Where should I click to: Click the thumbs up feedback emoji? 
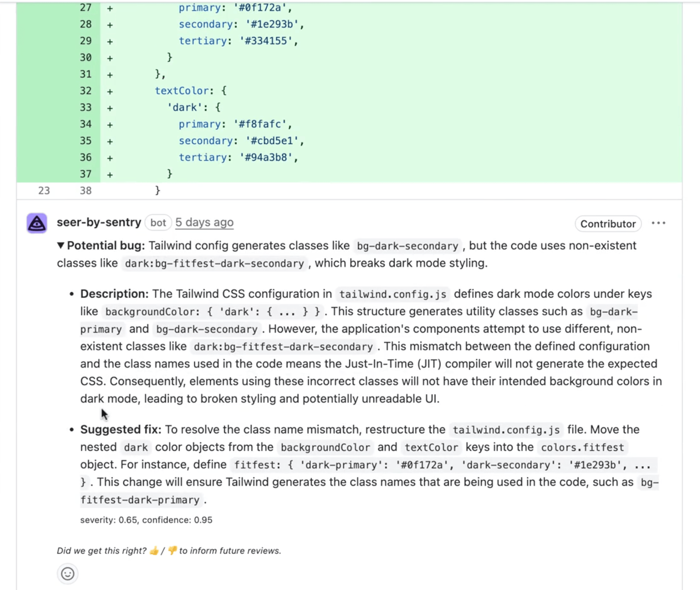click(x=154, y=551)
